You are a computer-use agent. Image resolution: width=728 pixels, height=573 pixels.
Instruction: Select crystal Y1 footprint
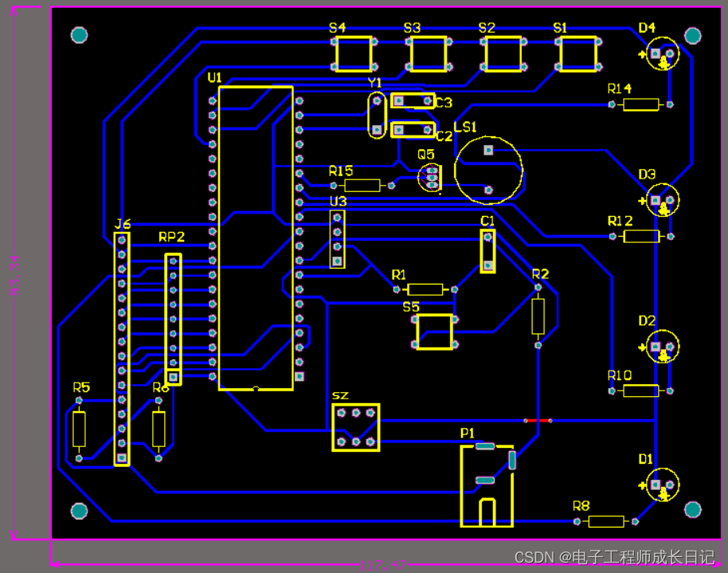pos(377,116)
